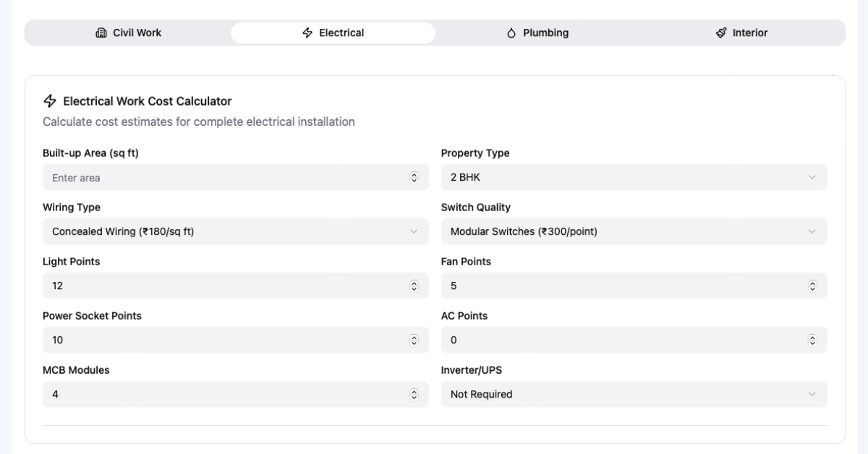
Task: Click the lightning bolt icon on Electrical tab
Action: [307, 33]
